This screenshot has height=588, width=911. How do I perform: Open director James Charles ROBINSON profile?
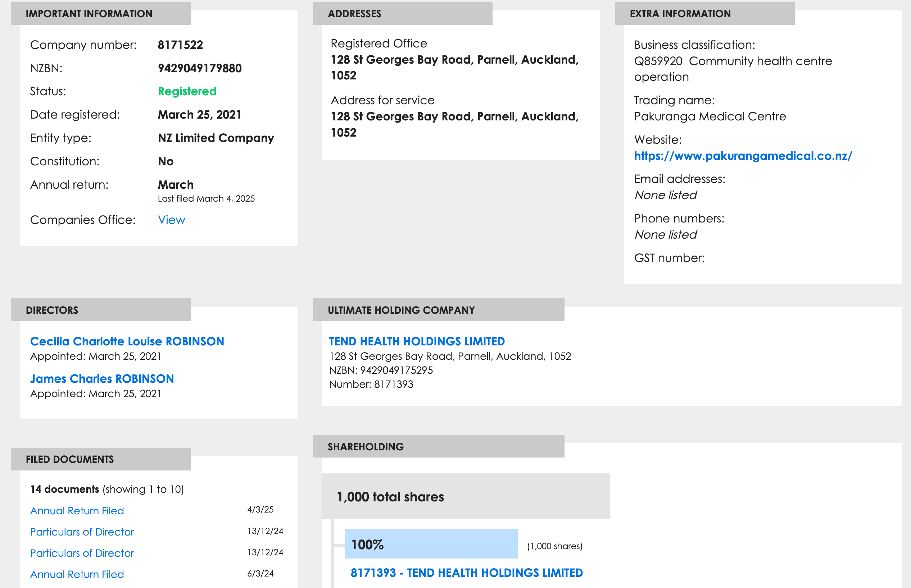pyautogui.click(x=102, y=378)
